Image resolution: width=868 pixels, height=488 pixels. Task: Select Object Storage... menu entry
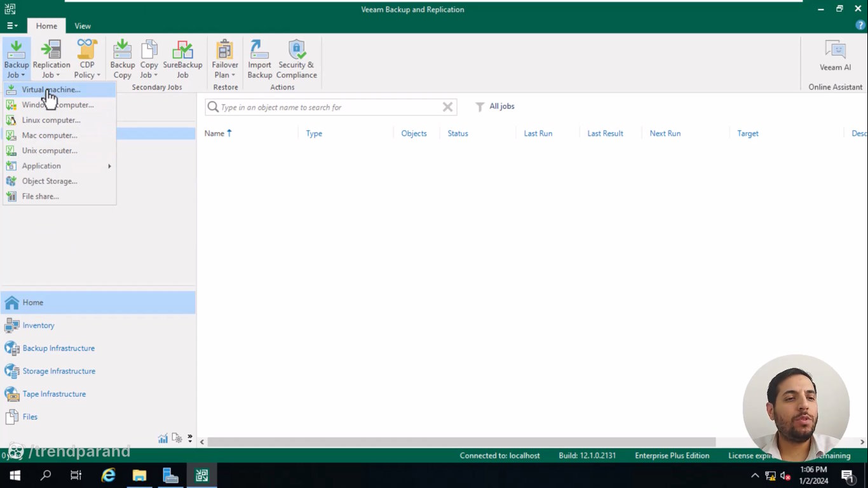[59, 181]
